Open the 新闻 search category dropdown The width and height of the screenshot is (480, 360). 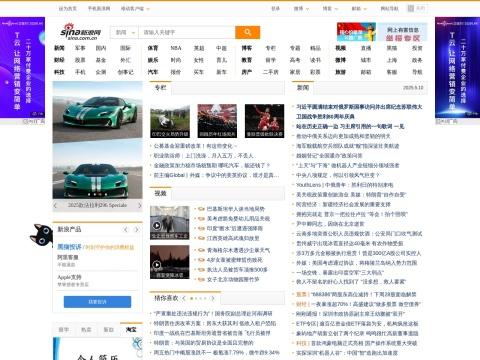124,32
